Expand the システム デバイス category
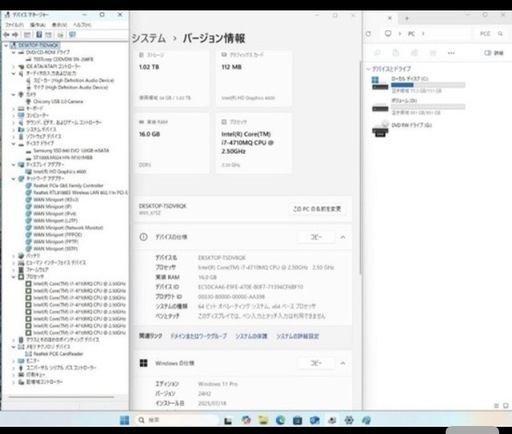Viewport: 512px width, 434px height. coord(14,129)
